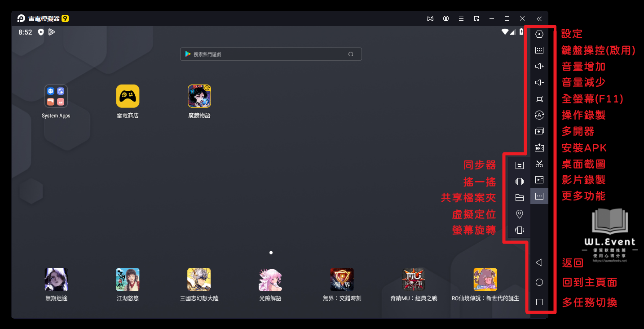This screenshot has height=329, width=644.
Task: Tap the Android Back triangle button
Action: (539, 262)
